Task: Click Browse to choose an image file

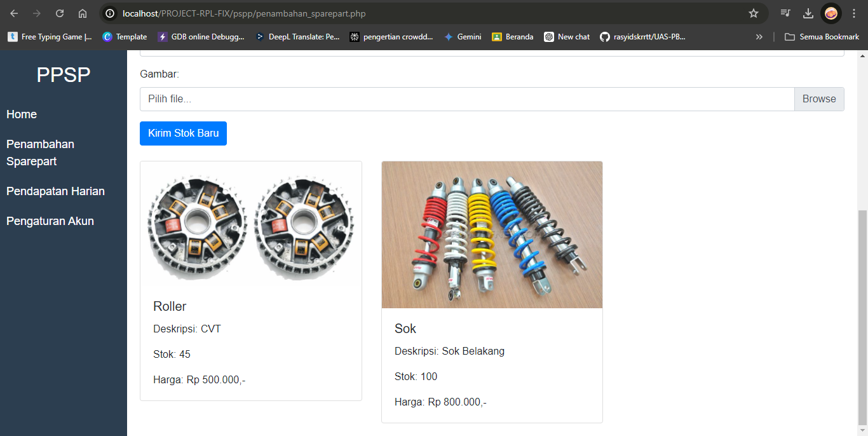Action: click(819, 99)
